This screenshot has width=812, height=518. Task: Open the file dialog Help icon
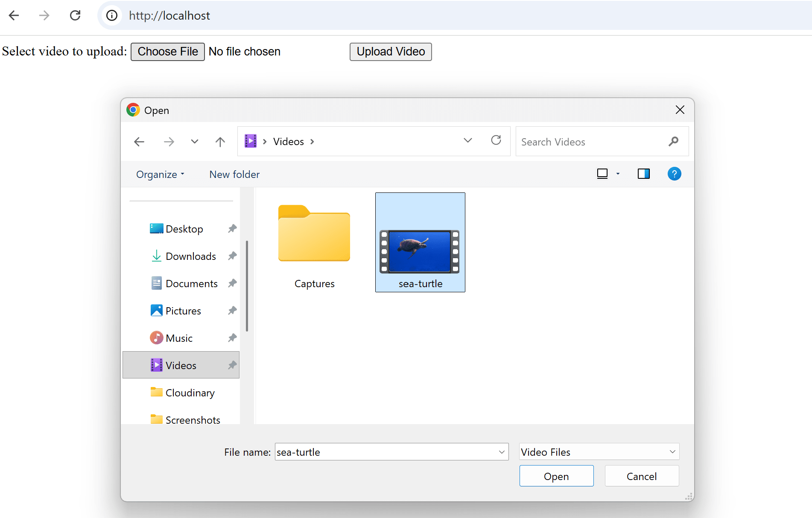(x=674, y=174)
